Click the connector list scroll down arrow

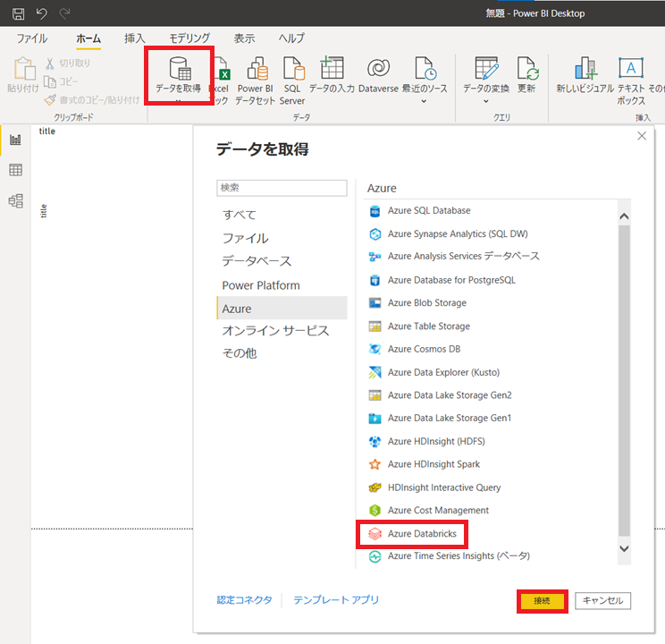(624, 548)
